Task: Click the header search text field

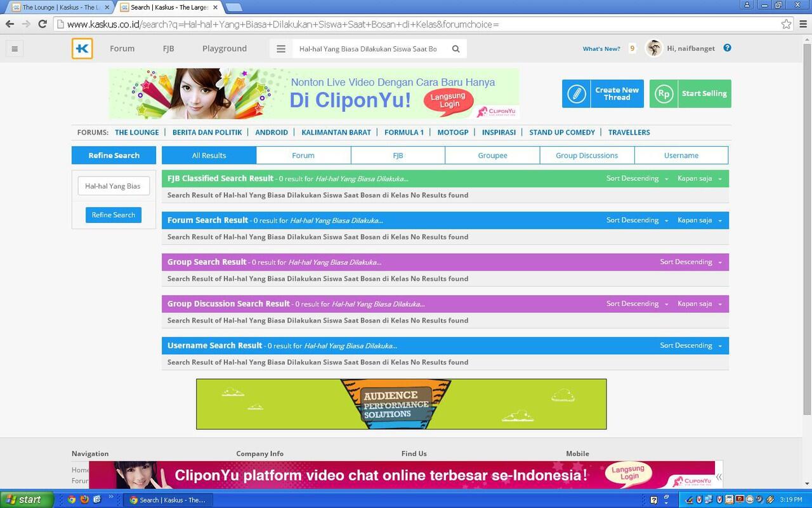Action: [369, 49]
